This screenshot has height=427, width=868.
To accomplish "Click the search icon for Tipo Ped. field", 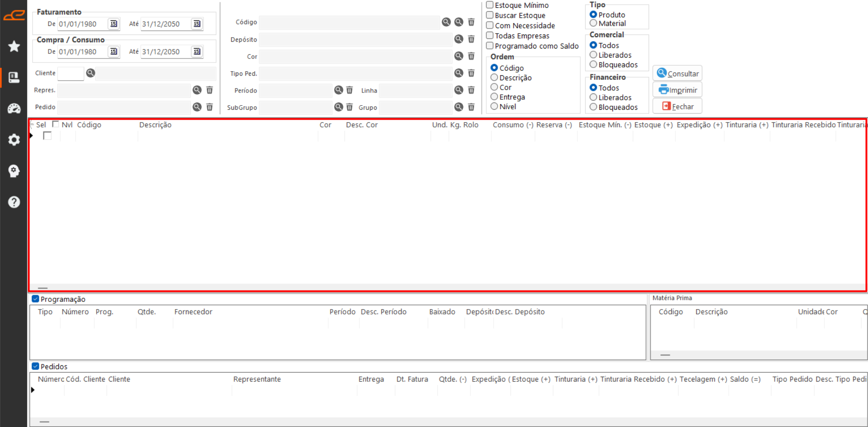I will point(459,73).
